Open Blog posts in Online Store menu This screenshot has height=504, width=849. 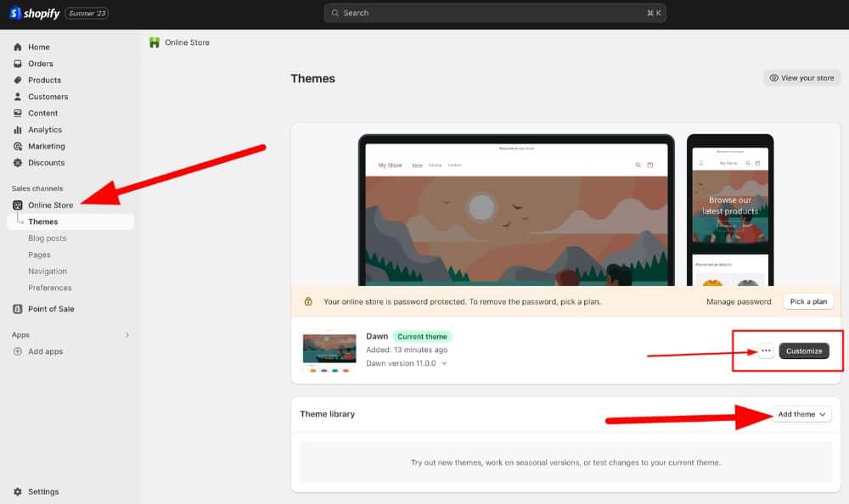point(47,238)
